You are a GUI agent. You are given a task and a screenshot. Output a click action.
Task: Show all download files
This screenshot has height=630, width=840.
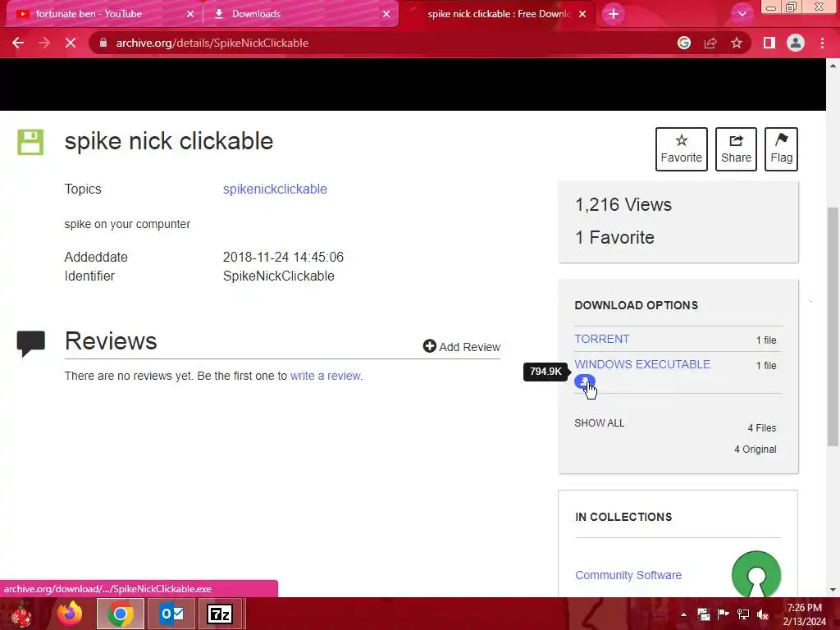(x=600, y=422)
